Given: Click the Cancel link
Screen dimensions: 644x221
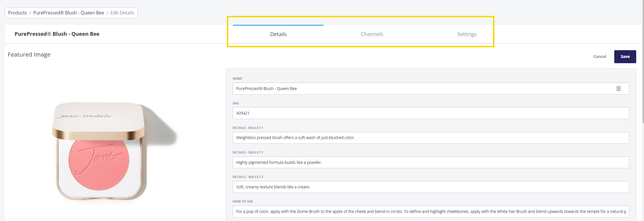Looking at the screenshot, I should click(600, 57).
